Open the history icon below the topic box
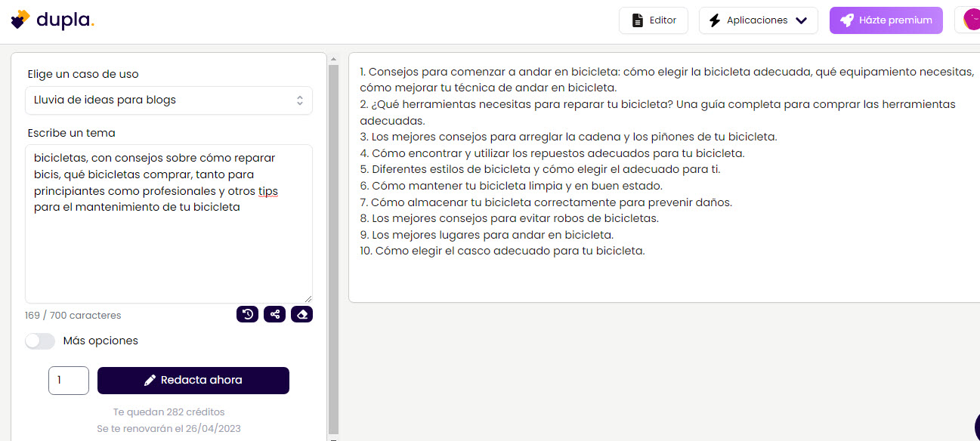 pos(247,314)
